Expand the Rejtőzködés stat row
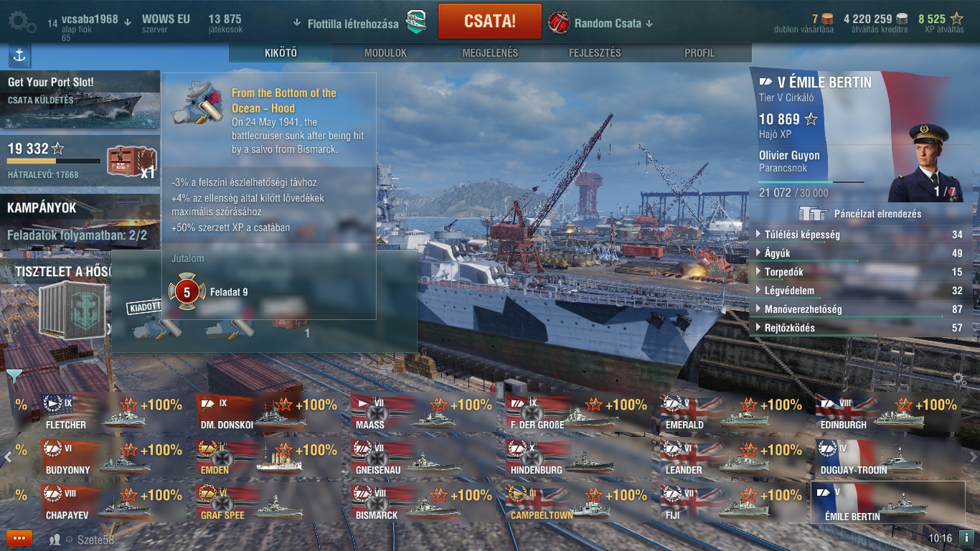This screenshot has height=551, width=980. [x=861, y=328]
